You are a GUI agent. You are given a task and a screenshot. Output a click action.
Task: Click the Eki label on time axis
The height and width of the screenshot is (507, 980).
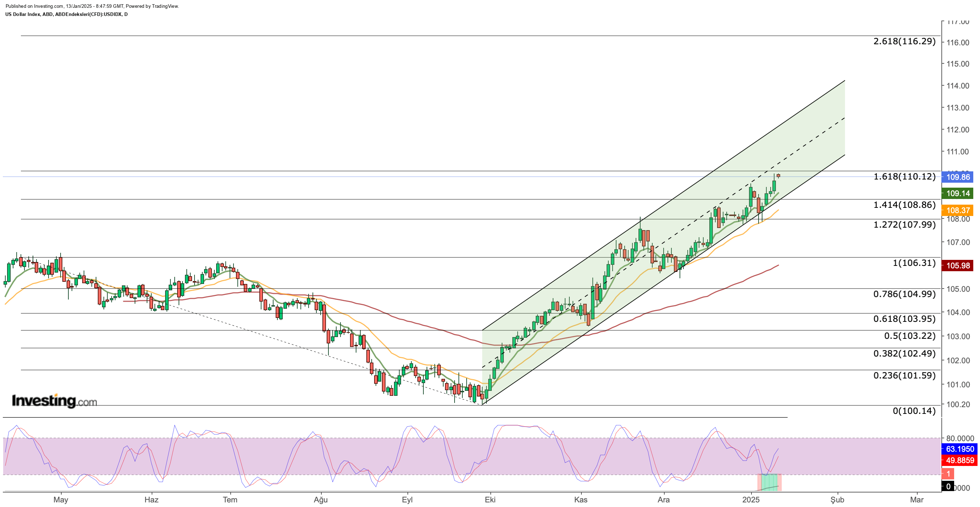[490, 500]
